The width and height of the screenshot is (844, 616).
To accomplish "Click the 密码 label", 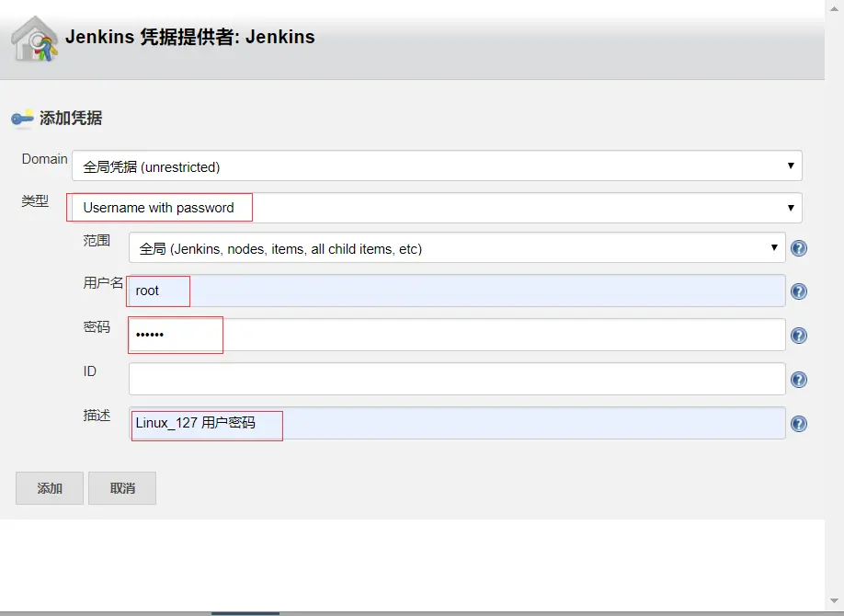I will [97, 327].
